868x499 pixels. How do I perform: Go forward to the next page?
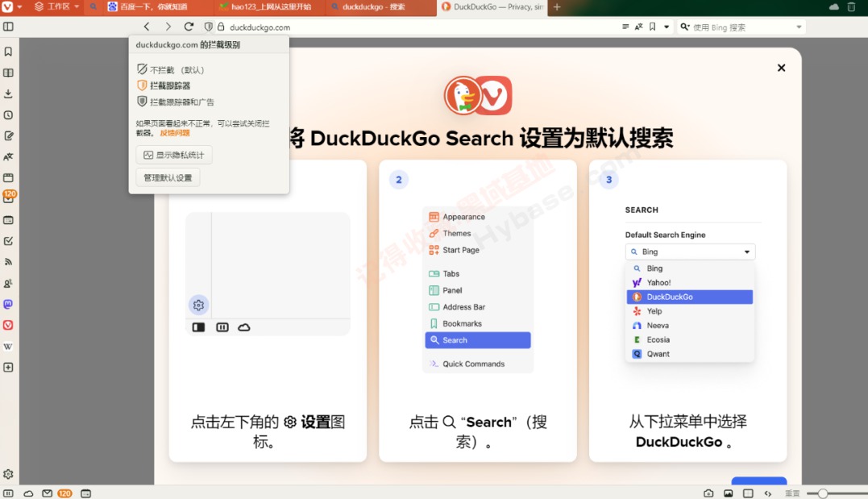point(168,27)
